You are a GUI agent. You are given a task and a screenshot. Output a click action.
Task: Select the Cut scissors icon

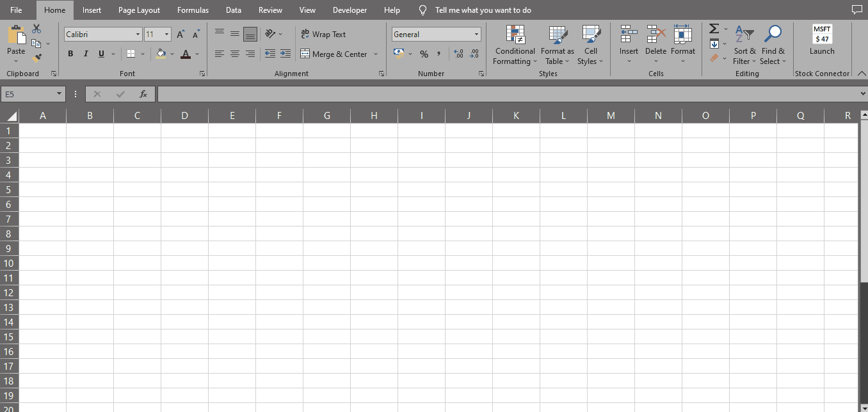coord(36,28)
